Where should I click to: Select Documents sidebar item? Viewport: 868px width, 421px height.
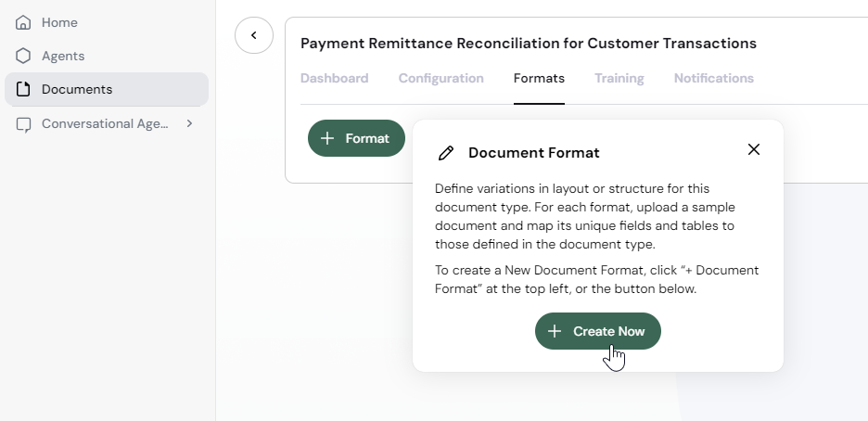click(107, 89)
